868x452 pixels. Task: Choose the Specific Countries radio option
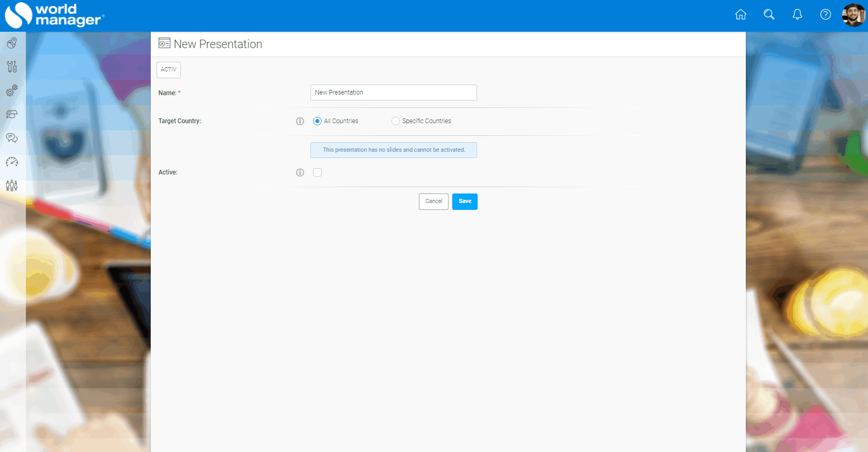point(396,121)
